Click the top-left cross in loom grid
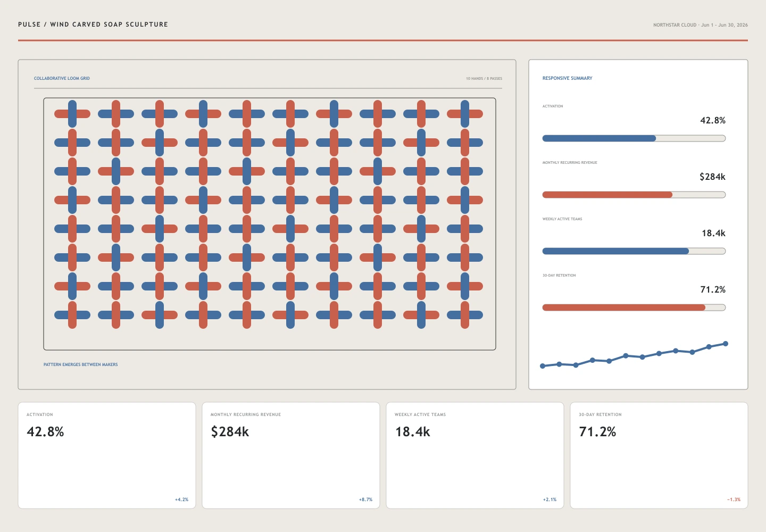 (x=72, y=114)
